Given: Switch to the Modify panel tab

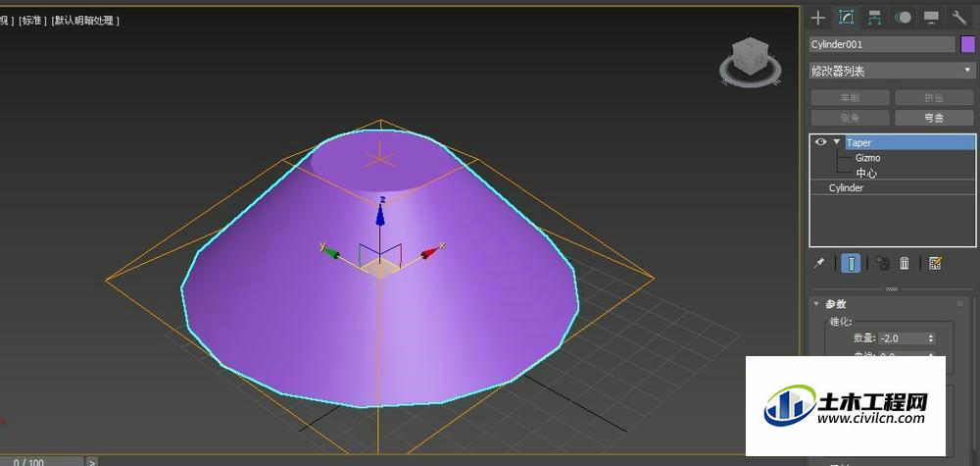Looking at the screenshot, I should [847, 18].
